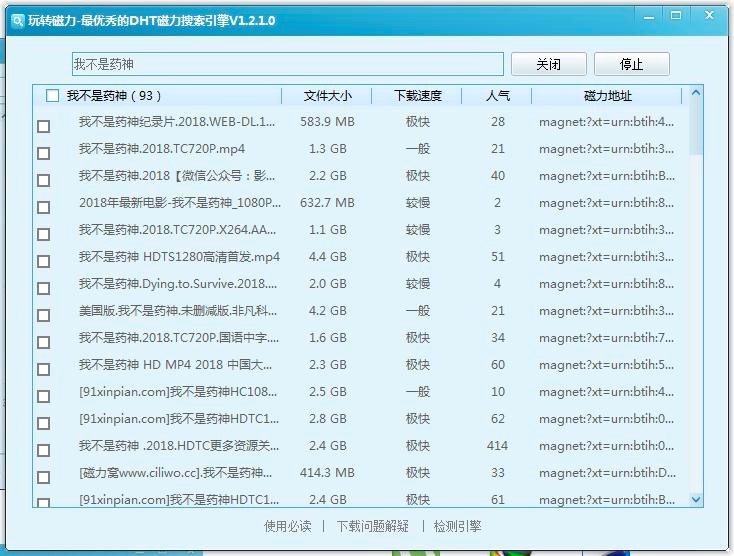This screenshot has height=556, width=734.
Task: Select file name 我不是药神.2018.TC720P.X264.AA
Action: 177,230
